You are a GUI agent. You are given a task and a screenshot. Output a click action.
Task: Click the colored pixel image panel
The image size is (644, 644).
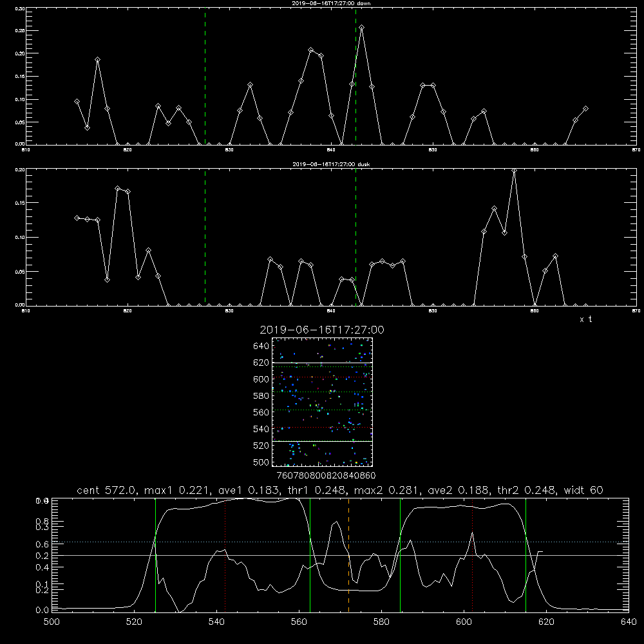pos(322,402)
